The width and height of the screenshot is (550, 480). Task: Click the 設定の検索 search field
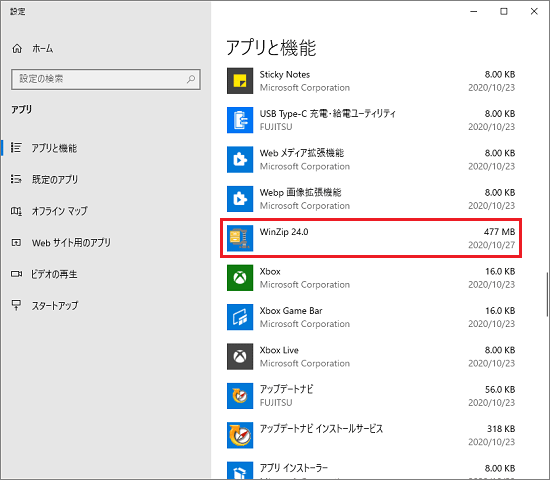click(106, 79)
